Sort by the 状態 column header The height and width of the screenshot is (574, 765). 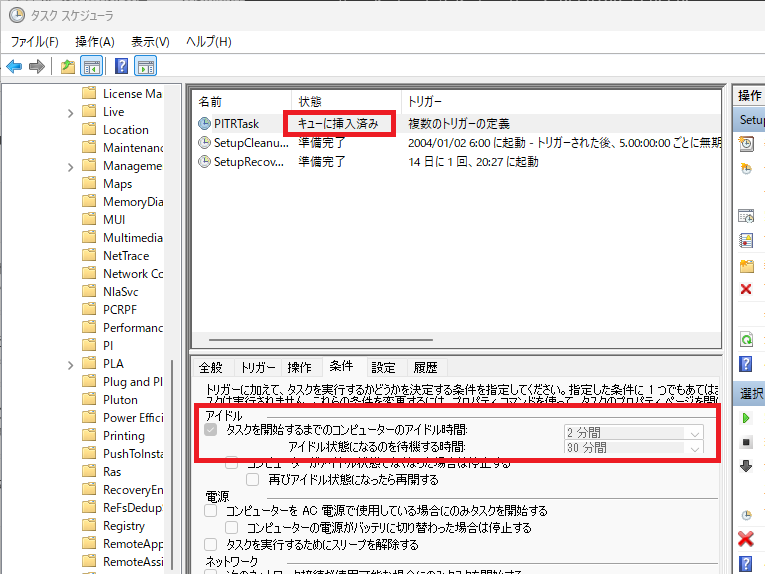346,101
